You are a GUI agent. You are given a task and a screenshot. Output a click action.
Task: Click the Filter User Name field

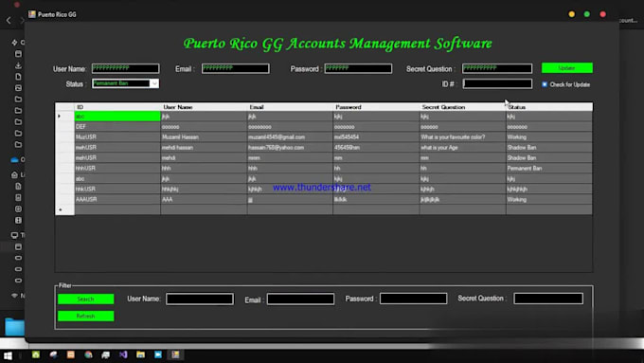click(x=200, y=299)
